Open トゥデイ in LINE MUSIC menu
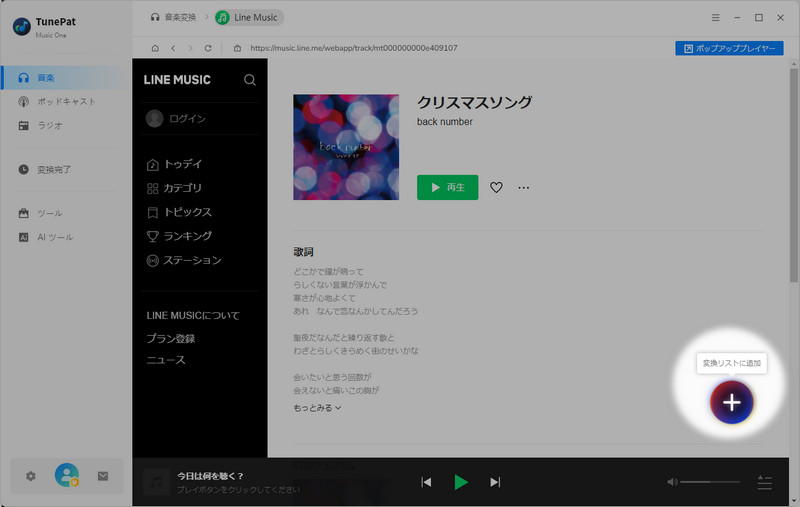Viewport: 800px width, 507px height. 174,164
